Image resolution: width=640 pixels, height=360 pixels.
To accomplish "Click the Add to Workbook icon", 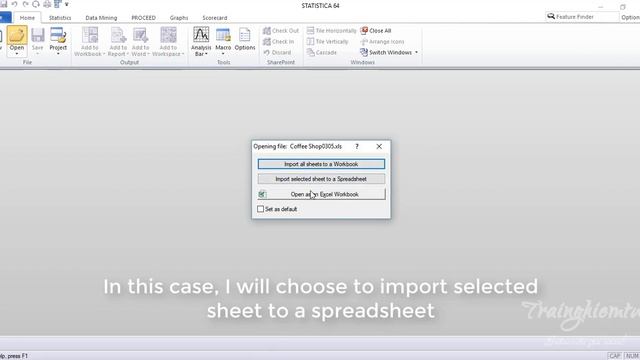I will click(x=89, y=36).
